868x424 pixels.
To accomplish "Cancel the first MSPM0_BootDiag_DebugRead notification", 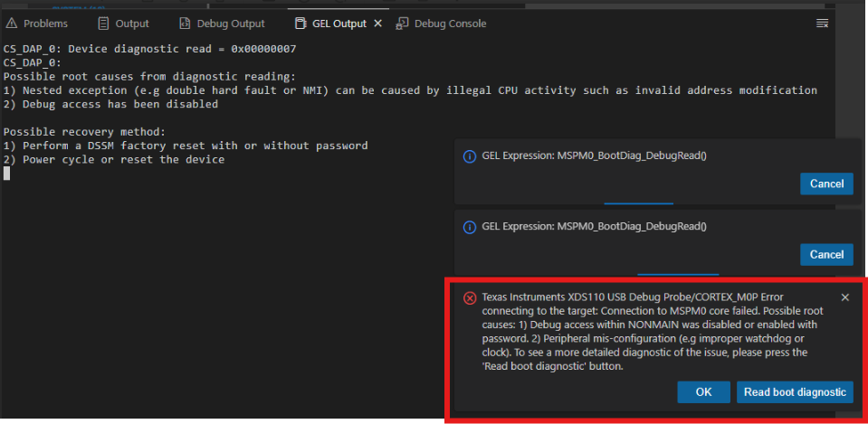I will [x=826, y=184].
